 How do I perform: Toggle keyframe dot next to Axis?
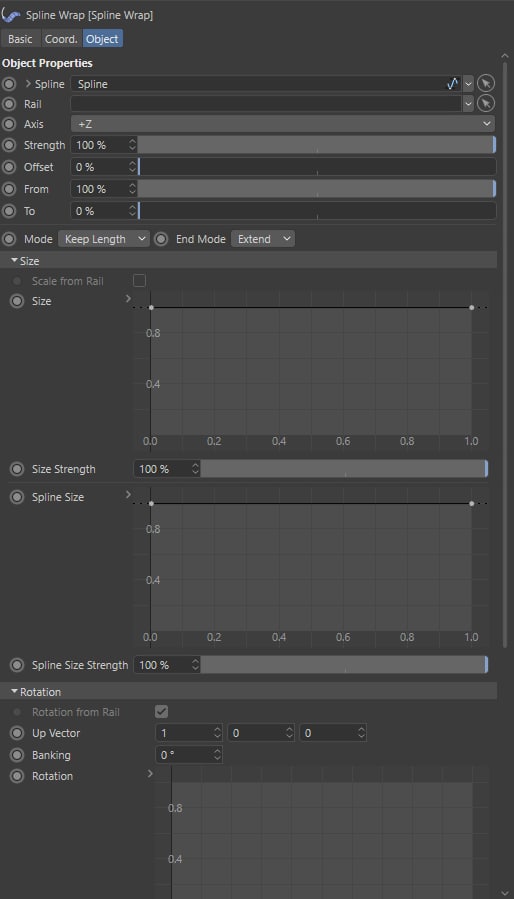[x=9, y=124]
